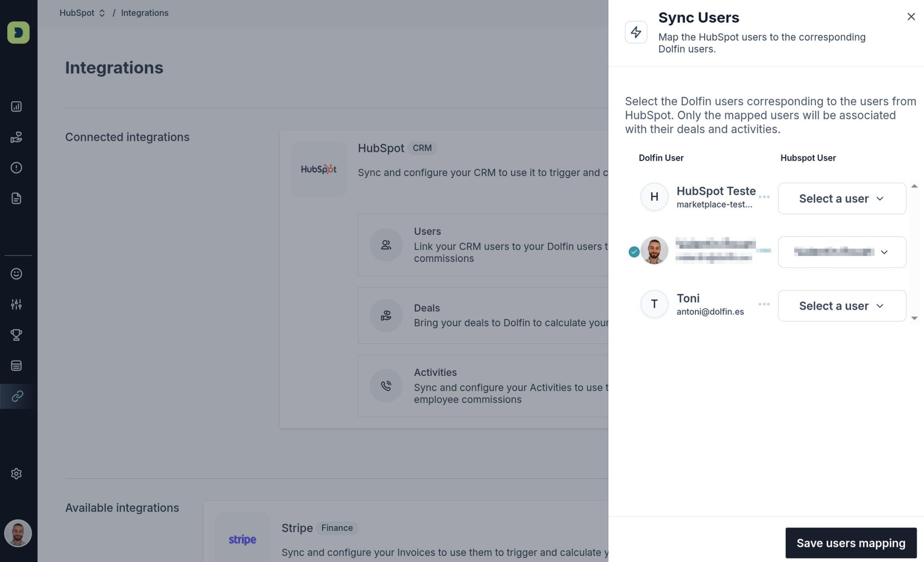Open Select a user dropdown for Toni
The image size is (924, 562).
coord(842,306)
